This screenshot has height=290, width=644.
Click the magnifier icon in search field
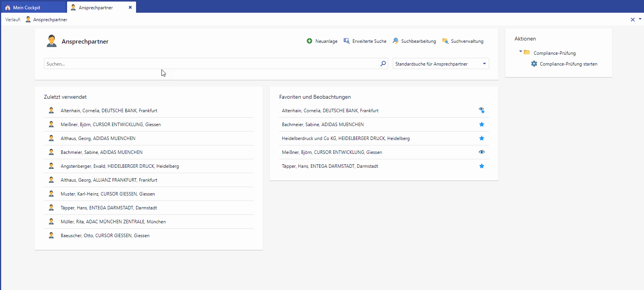point(383,64)
